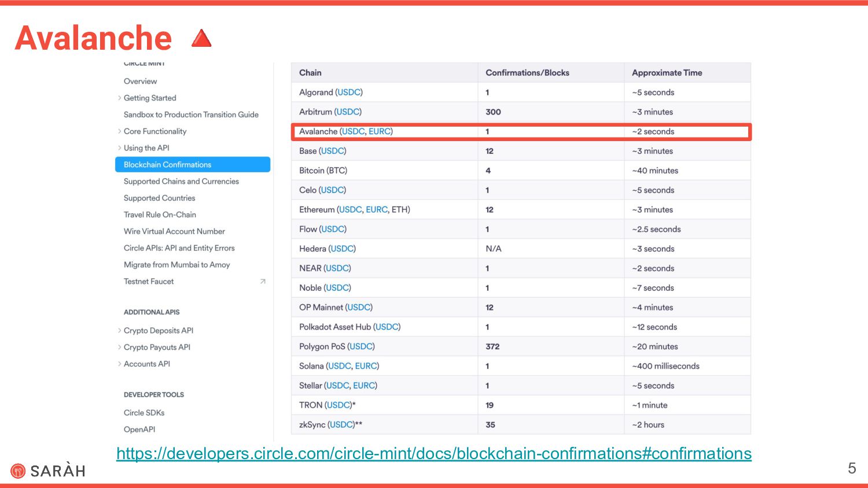The height and width of the screenshot is (488, 868).
Task: Expand the Core Functionality section chevron
Action: [x=120, y=131]
